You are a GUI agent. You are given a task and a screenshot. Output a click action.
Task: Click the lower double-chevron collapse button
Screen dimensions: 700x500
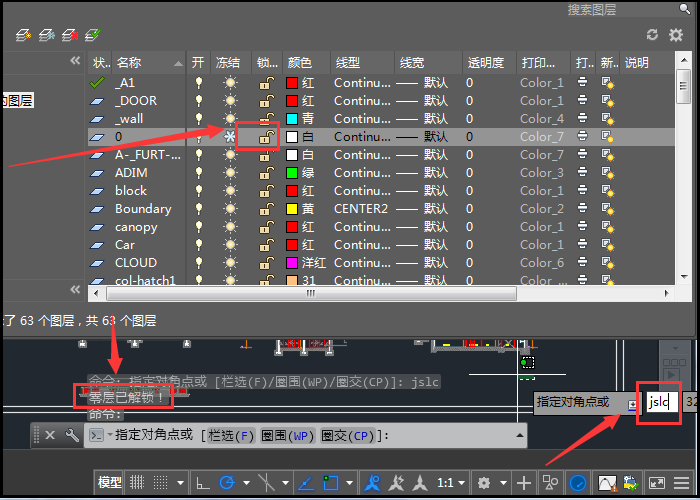pyautogui.click(x=75, y=290)
